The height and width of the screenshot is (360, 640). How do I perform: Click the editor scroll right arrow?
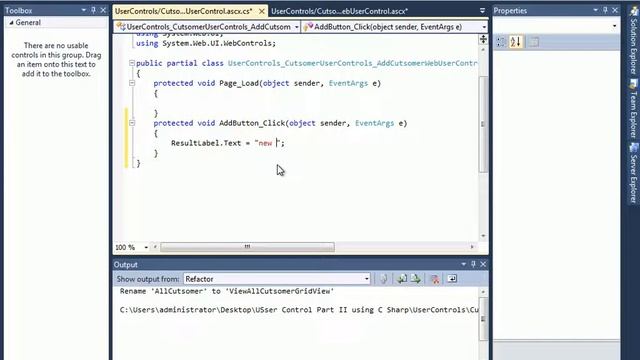click(472, 247)
